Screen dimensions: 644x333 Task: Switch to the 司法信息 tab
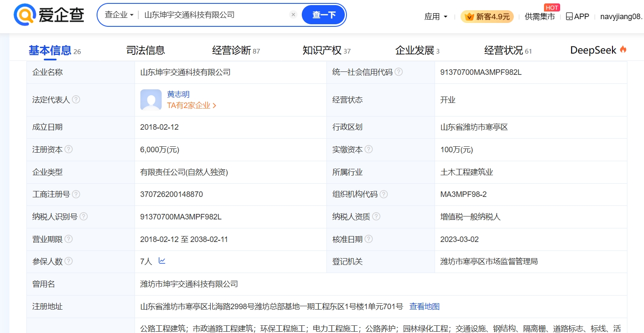(146, 51)
